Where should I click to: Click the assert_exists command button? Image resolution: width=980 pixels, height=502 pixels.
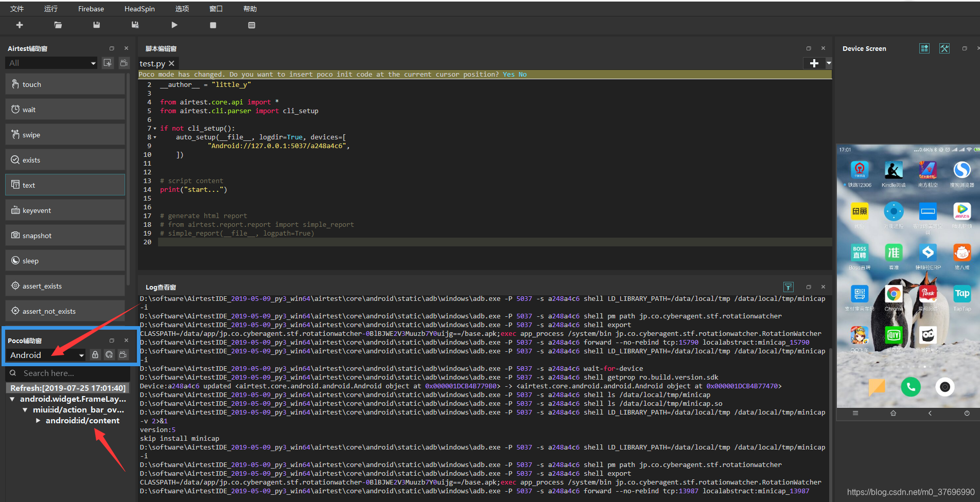(65, 286)
